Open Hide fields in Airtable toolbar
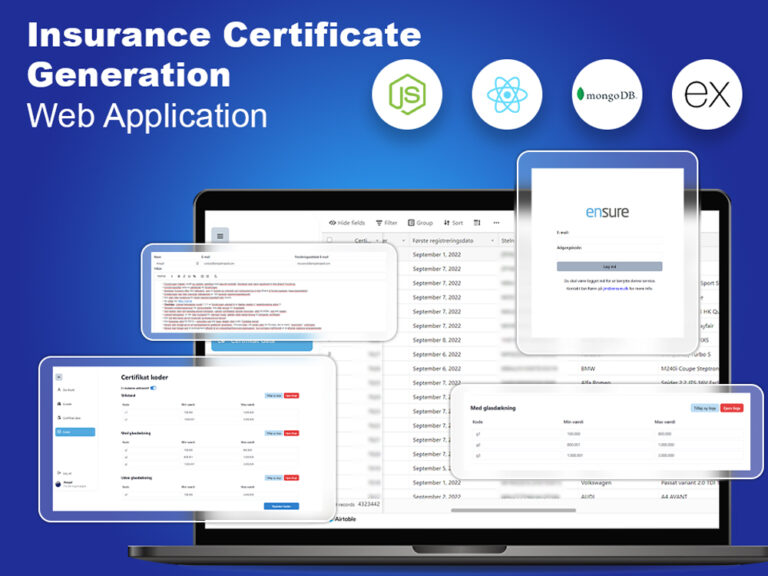This screenshot has width=768, height=576. coord(347,223)
